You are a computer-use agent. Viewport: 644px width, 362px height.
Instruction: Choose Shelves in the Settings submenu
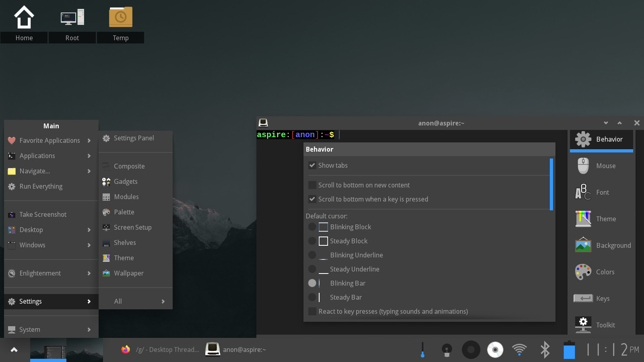(x=136, y=243)
